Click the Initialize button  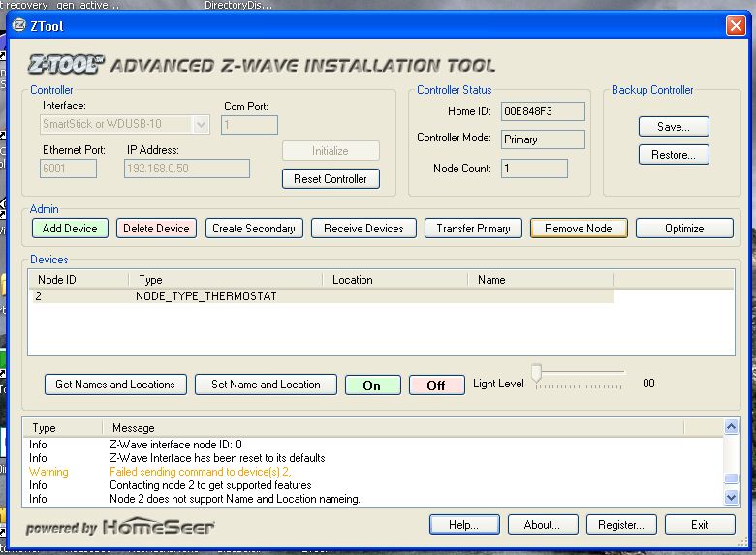331,151
